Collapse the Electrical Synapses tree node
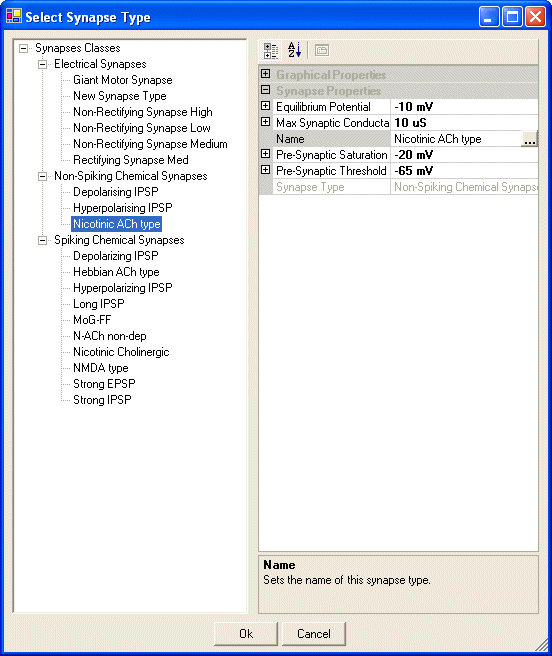The height and width of the screenshot is (656, 552). pyautogui.click(x=43, y=64)
